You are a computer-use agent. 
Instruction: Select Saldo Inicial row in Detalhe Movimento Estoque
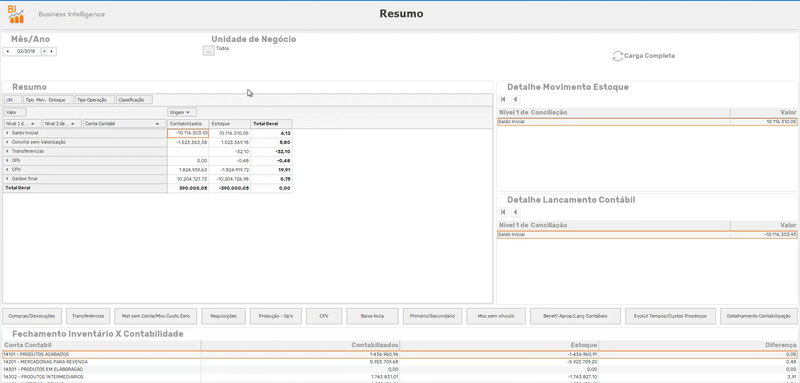click(647, 122)
